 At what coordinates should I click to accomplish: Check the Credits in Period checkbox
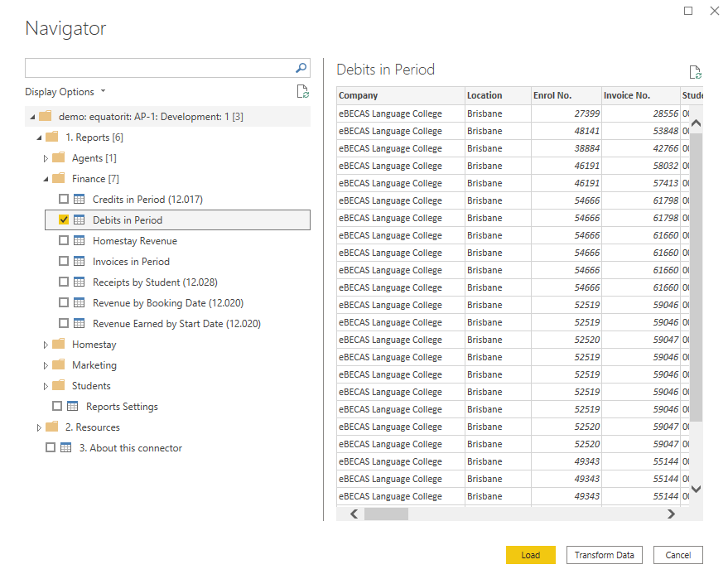point(64,200)
